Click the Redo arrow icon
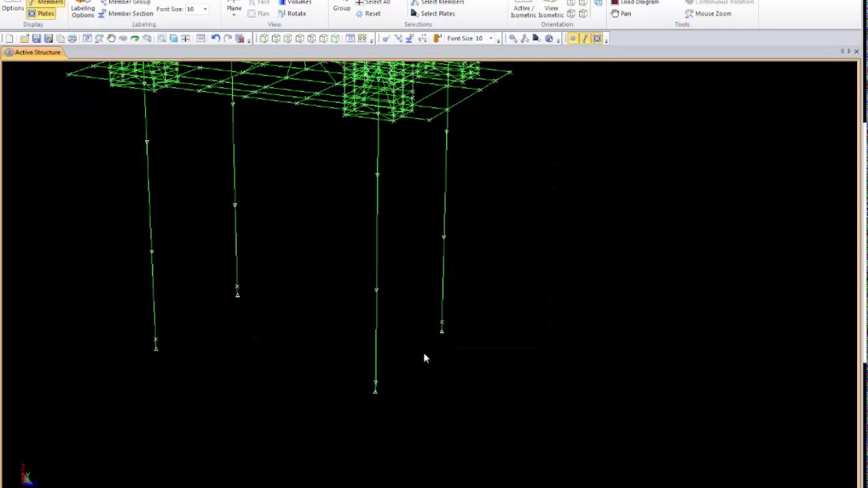868x488 pixels. point(228,39)
